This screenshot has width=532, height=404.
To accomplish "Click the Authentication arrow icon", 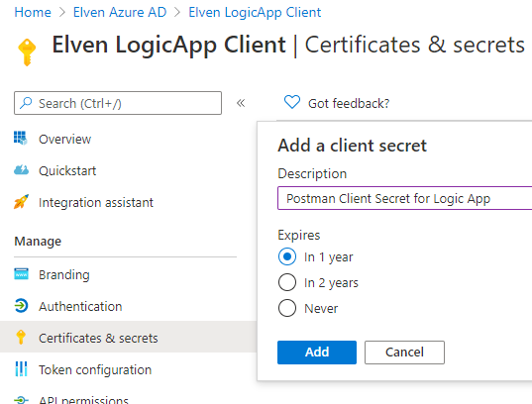I will pos(21,306).
